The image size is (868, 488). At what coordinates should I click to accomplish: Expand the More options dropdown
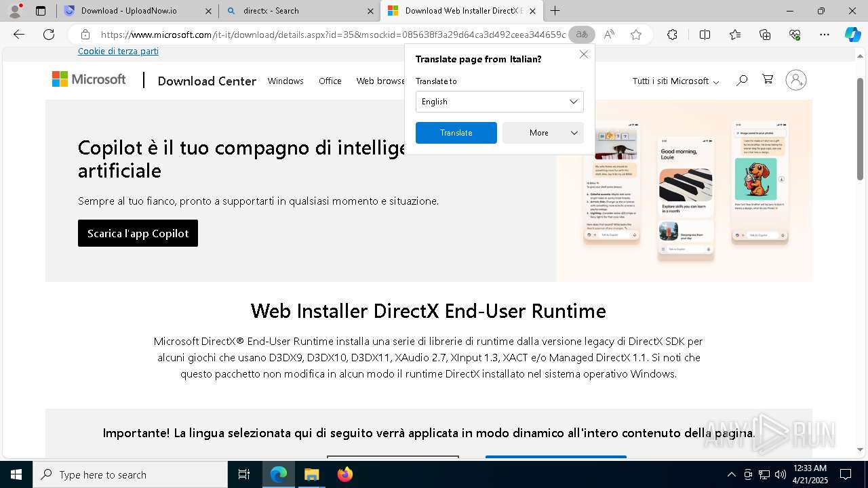coord(542,133)
